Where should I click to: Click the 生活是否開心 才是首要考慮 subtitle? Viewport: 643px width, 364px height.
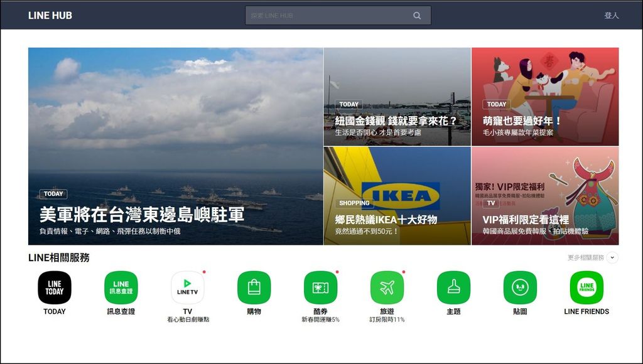click(x=378, y=132)
